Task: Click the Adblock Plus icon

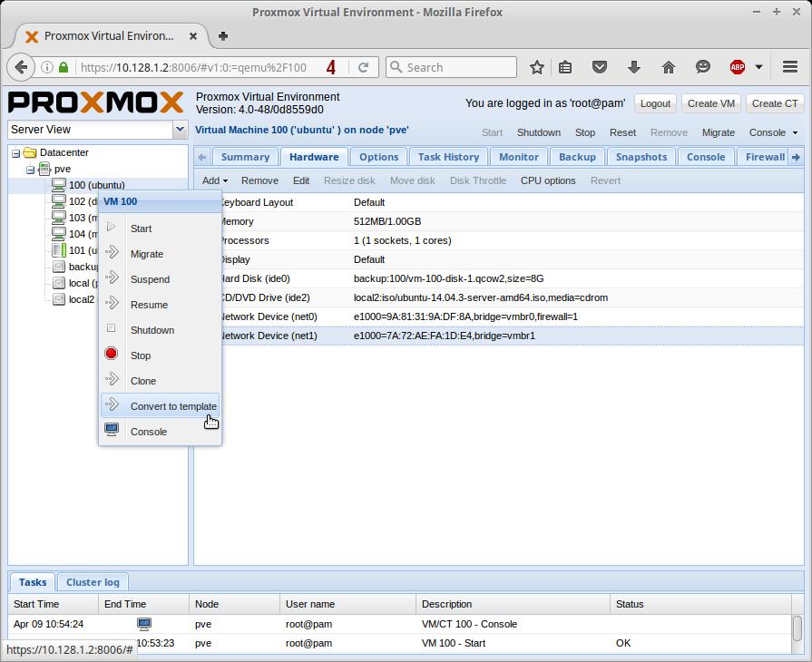Action: (x=738, y=67)
